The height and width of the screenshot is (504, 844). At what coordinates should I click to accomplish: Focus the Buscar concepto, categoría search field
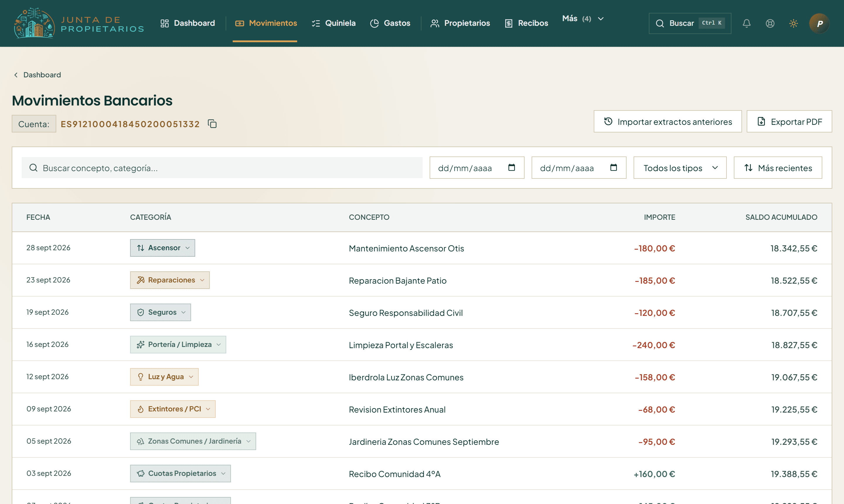pyautogui.click(x=222, y=168)
